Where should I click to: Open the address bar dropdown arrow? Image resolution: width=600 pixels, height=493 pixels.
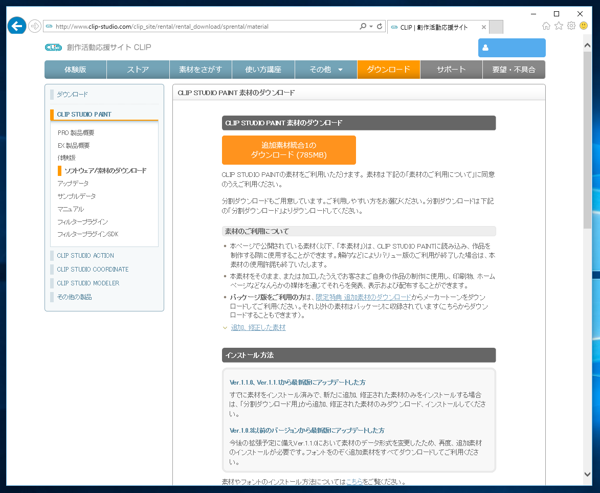371,26
